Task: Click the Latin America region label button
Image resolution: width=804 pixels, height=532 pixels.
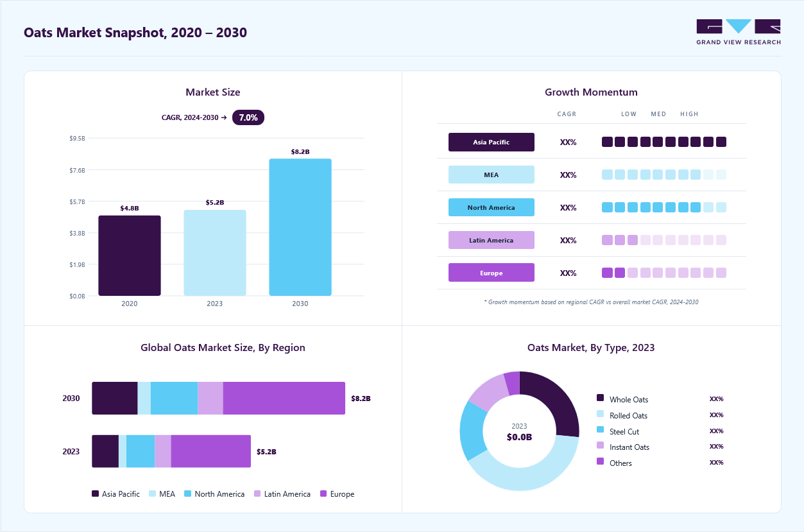Action: pyautogui.click(x=492, y=240)
